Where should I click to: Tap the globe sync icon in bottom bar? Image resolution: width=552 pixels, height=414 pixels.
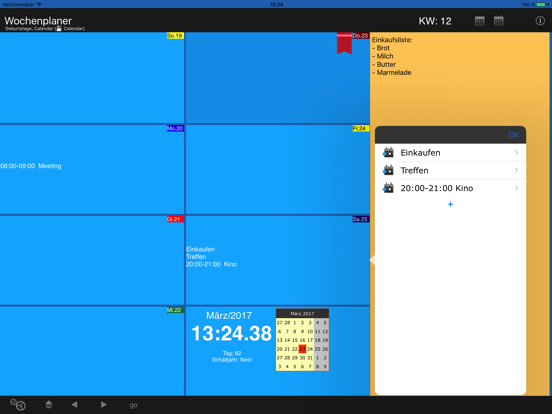18,404
